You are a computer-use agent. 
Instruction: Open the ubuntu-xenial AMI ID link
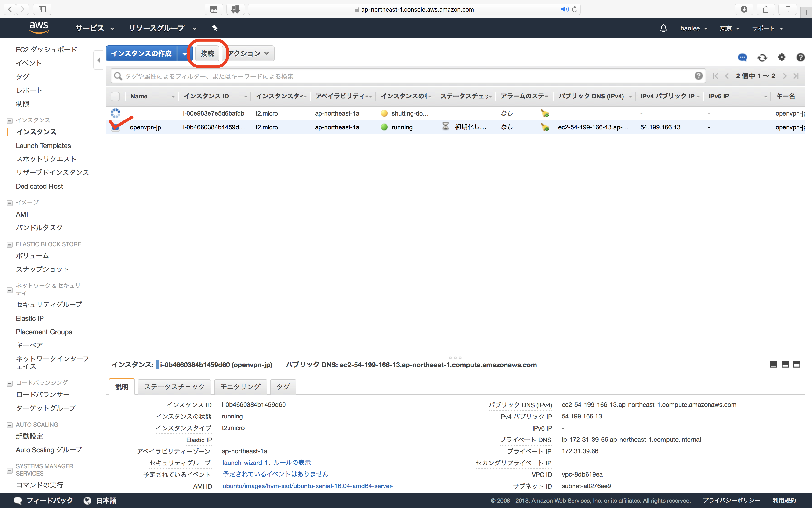pyautogui.click(x=308, y=486)
